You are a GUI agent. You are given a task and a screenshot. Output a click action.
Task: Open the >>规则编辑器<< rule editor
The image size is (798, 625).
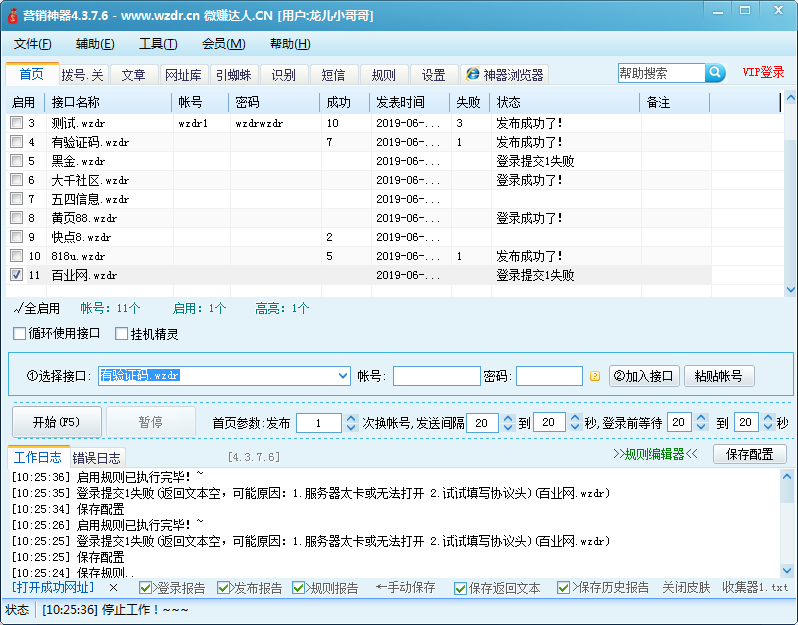pyautogui.click(x=654, y=454)
